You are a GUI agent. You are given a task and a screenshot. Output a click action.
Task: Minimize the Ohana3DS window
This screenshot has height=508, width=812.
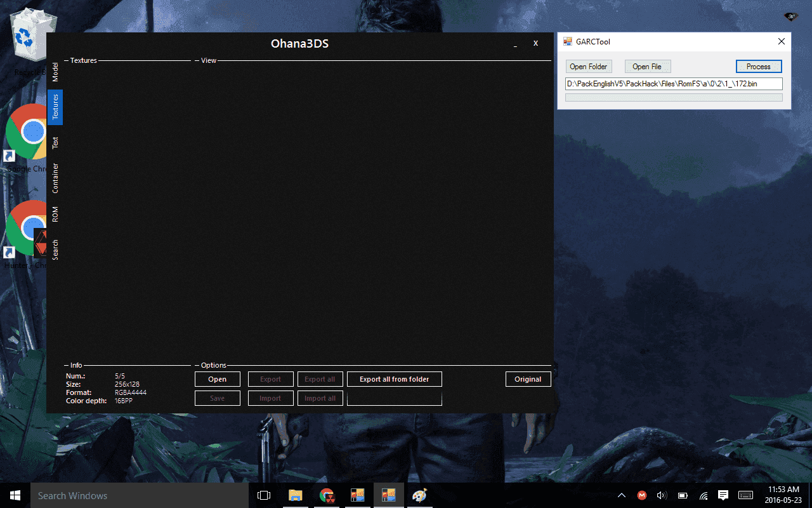[x=515, y=43]
